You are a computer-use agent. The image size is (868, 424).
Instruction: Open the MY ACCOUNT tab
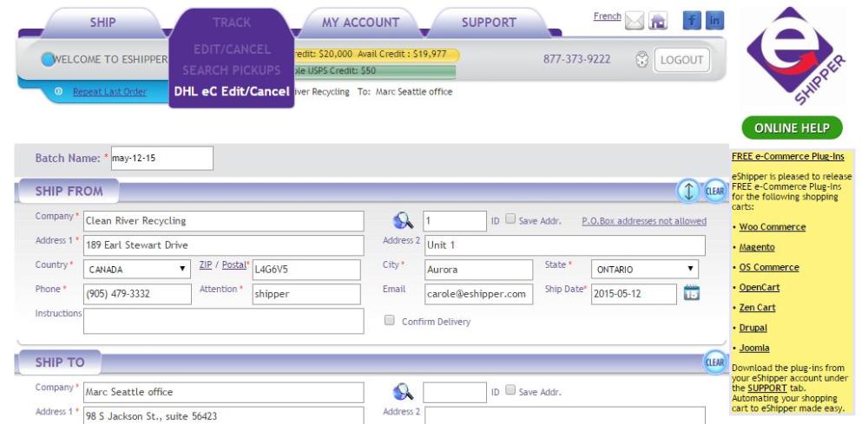360,23
